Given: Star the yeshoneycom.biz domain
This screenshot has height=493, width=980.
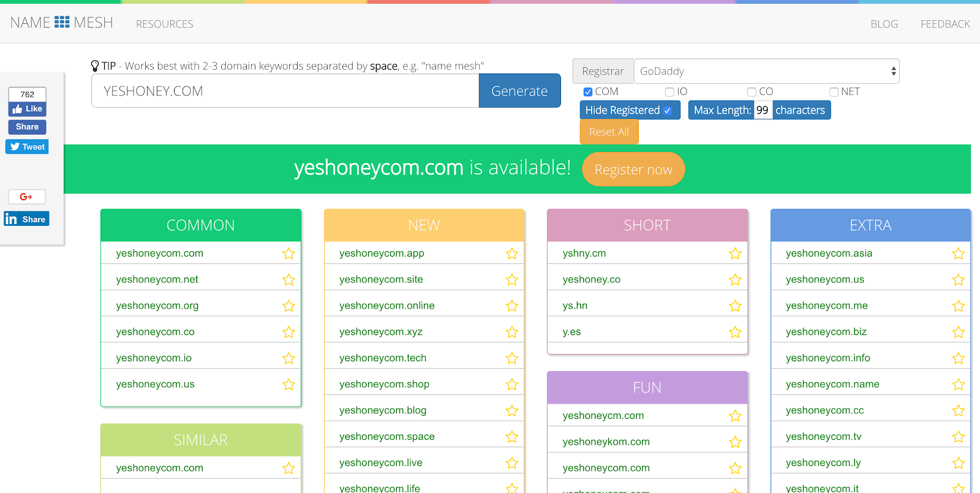Looking at the screenshot, I should [959, 332].
